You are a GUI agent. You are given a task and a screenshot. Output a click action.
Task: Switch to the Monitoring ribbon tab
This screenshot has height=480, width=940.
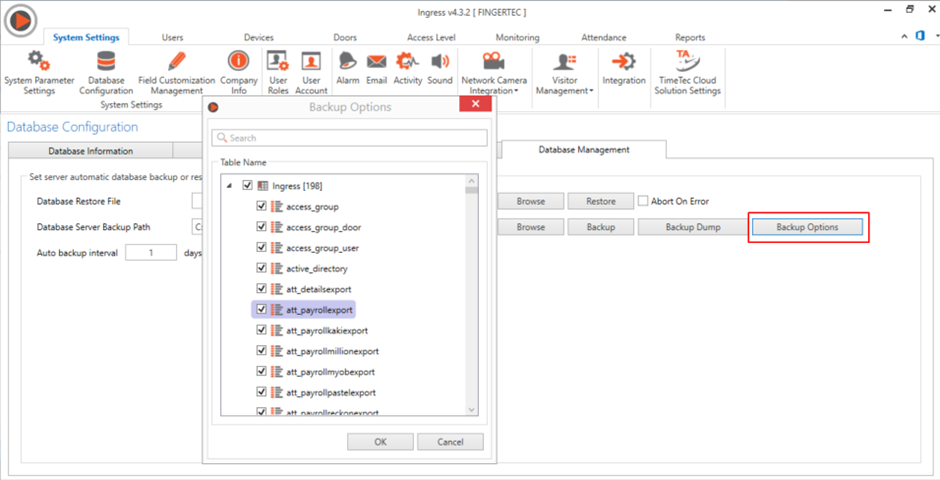(517, 37)
